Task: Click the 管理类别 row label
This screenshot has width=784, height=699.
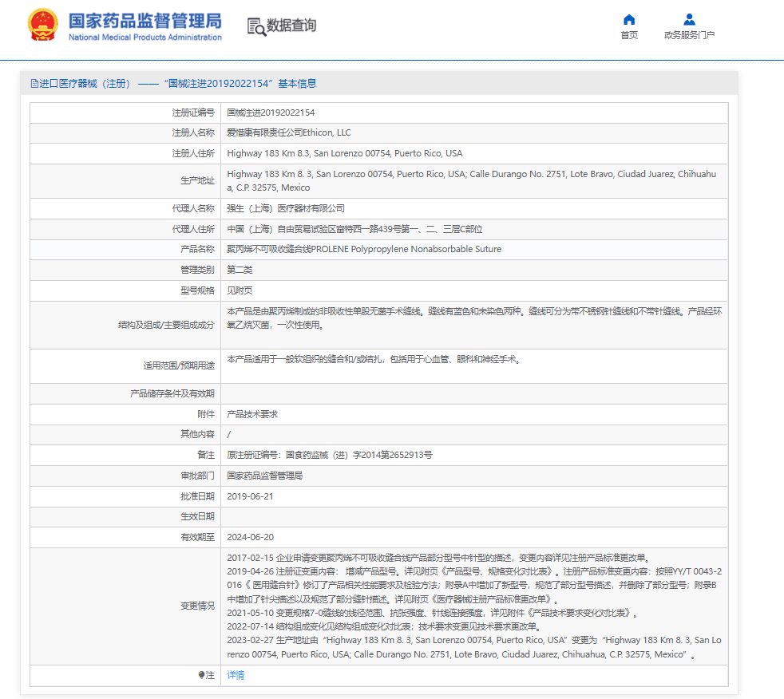Action: coord(197,270)
